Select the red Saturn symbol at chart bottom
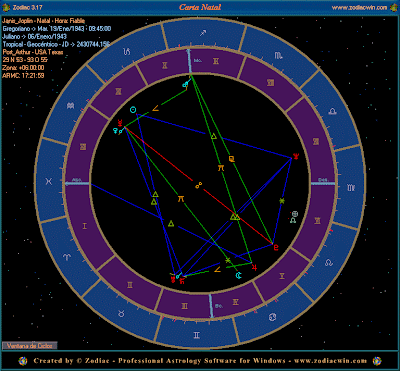This screenshot has height=371, width=400. click(182, 281)
